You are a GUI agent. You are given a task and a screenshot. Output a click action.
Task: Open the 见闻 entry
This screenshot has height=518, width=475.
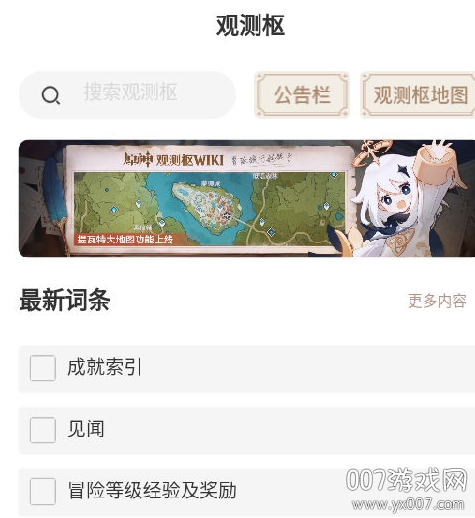[247, 430]
